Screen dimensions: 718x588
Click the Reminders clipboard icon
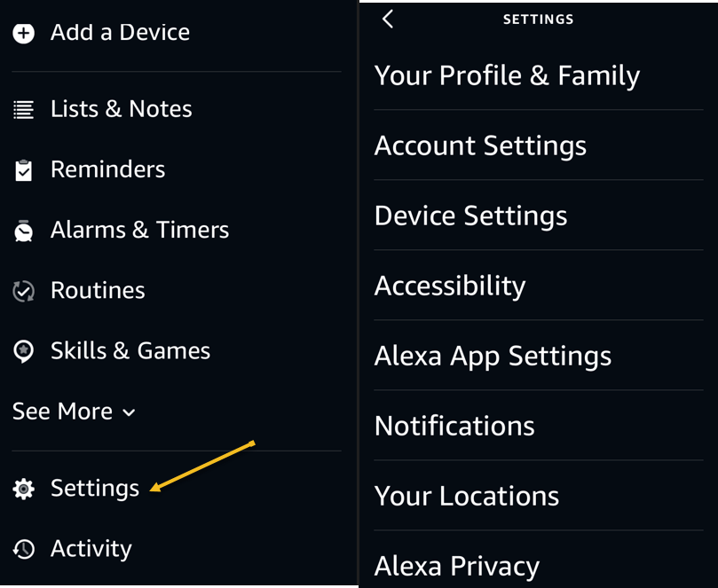click(24, 170)
